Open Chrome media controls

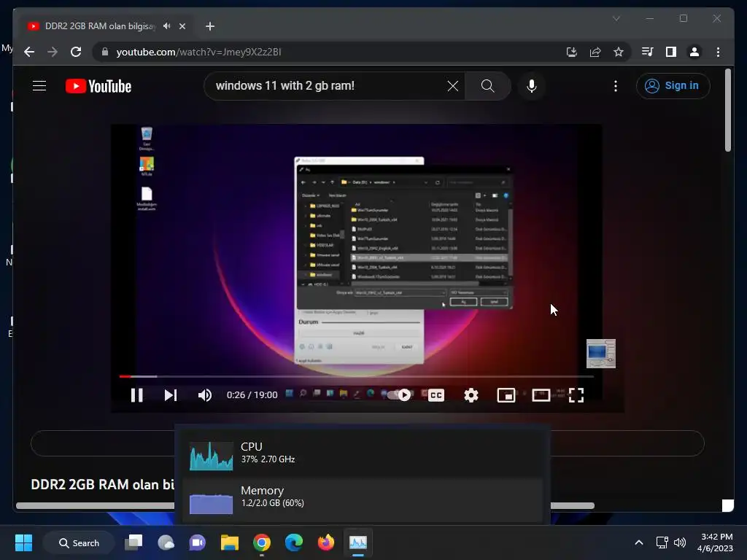(x=648, y=52)
